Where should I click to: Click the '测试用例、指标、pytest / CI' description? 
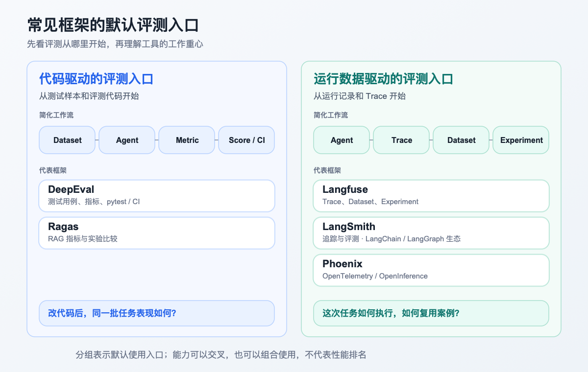click(94, 202)
